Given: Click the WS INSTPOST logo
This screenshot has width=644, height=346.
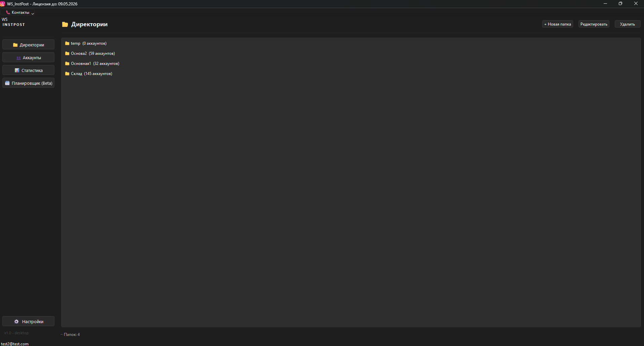Looking at the screenshot, I should tap(13, 22).
